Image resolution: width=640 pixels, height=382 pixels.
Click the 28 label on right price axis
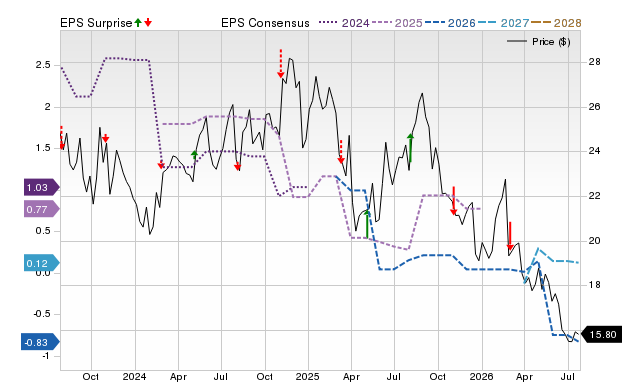pyautogui.click(x=594, y=62)
